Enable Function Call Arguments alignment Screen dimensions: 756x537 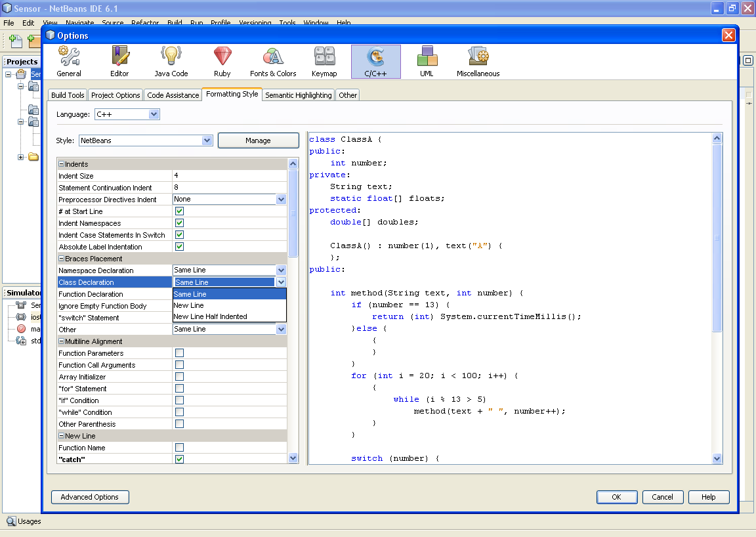[179, 365]
